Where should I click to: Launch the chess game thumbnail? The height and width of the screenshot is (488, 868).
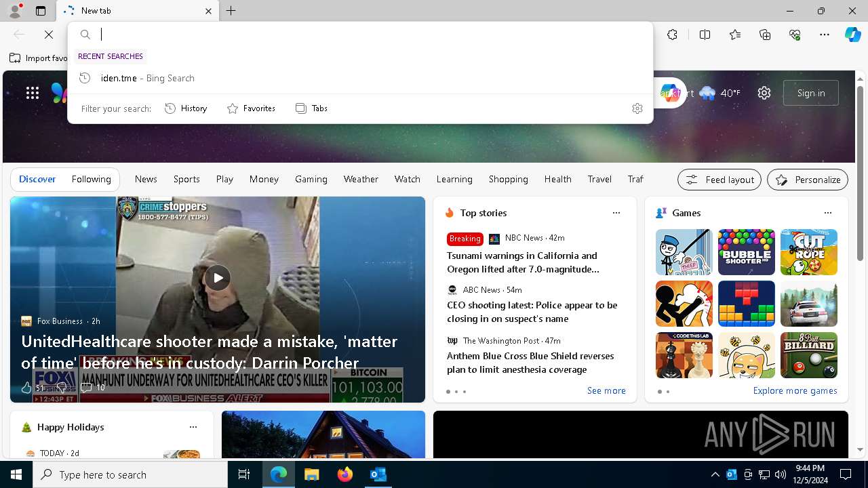coord(684,355)
